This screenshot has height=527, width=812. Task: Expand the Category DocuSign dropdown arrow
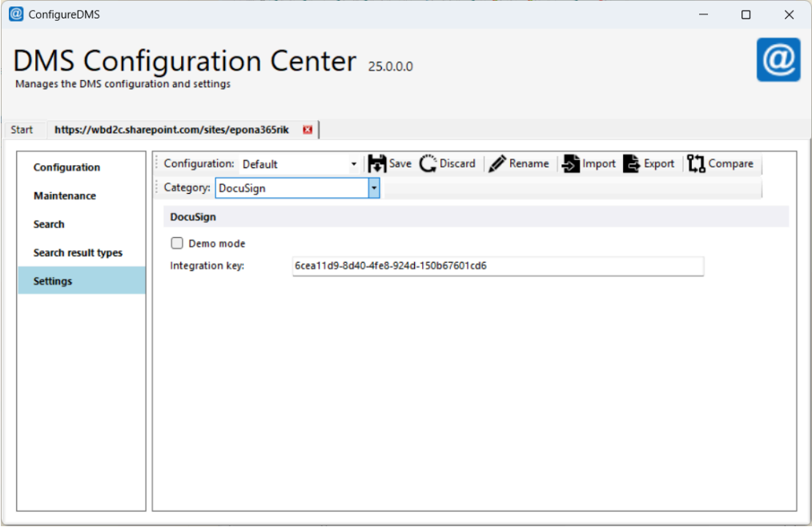(x=374, y=188)
